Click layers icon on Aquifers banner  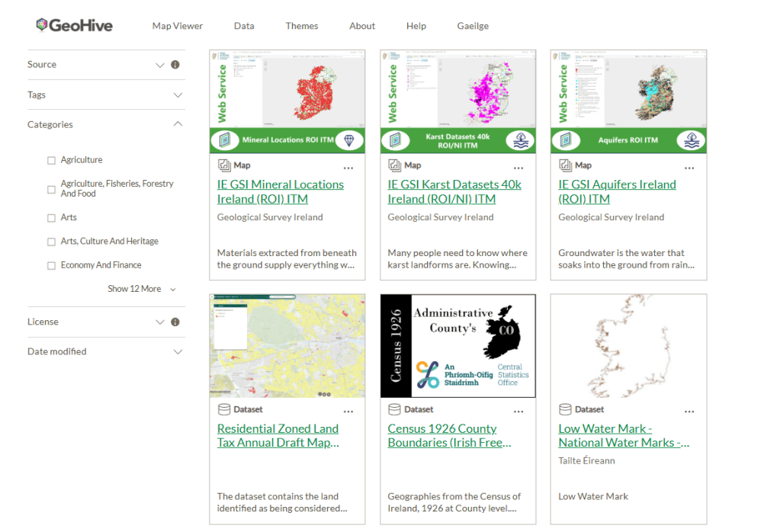tap(566, 140)
